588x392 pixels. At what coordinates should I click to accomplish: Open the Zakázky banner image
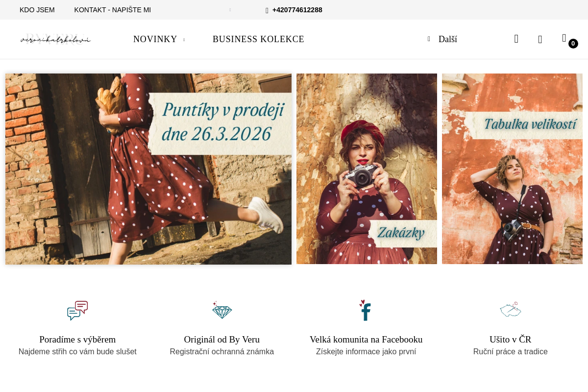(367, 169)
